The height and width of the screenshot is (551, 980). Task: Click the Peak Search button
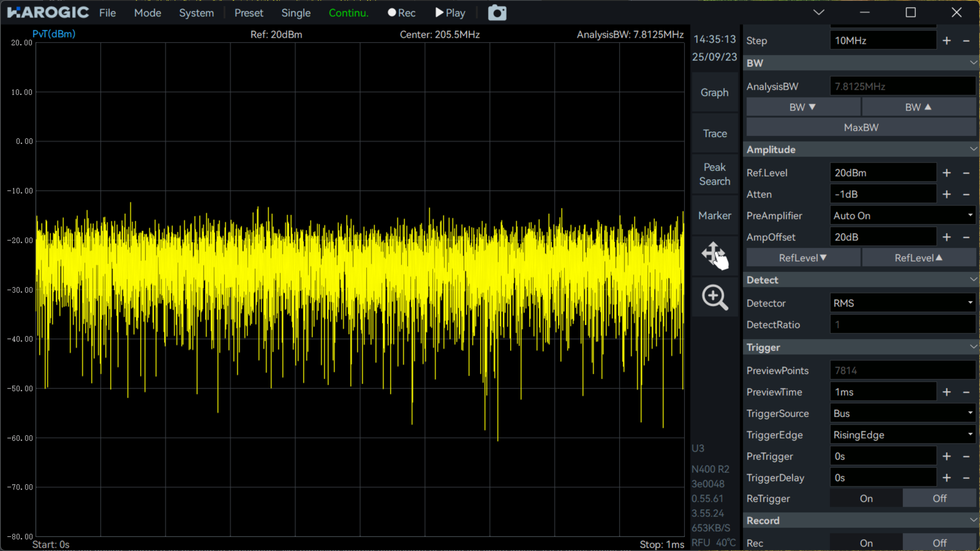715,174
